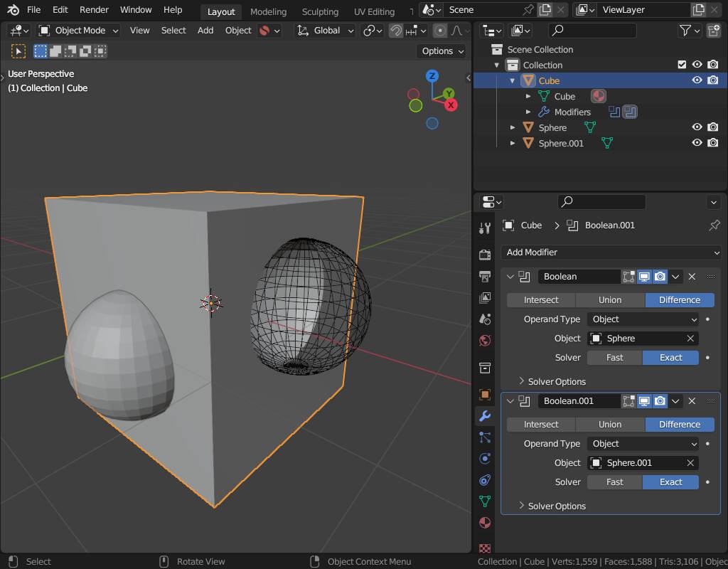
Task: Toggle Boolean modifier viewport display
Action: tap(644, 277)
